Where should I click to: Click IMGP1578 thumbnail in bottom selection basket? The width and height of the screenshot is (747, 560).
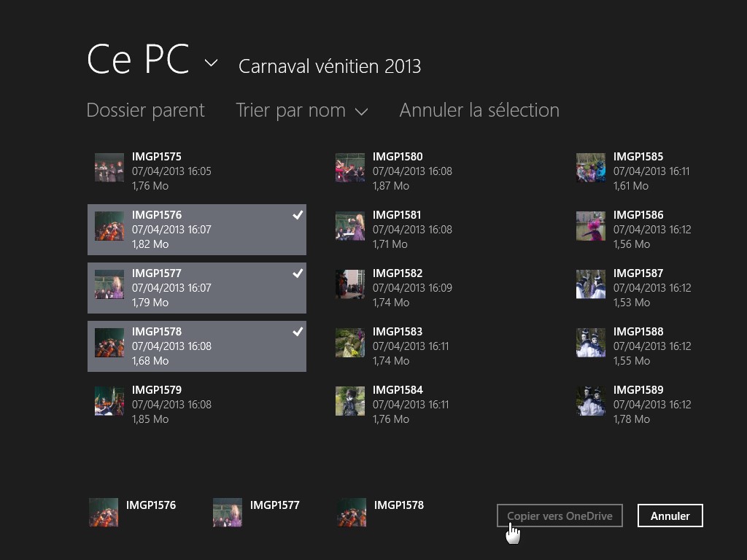352,513
